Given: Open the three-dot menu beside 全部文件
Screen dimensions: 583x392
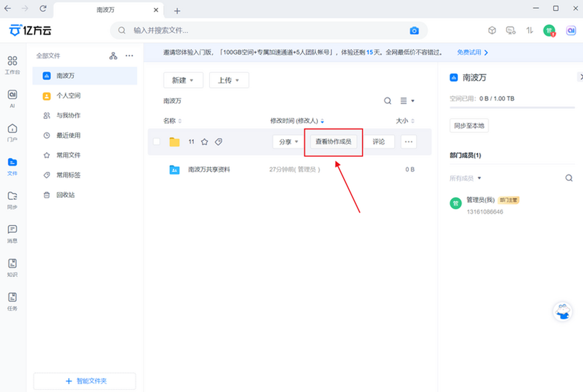Looking at the screenshot, I should point(129,56).
